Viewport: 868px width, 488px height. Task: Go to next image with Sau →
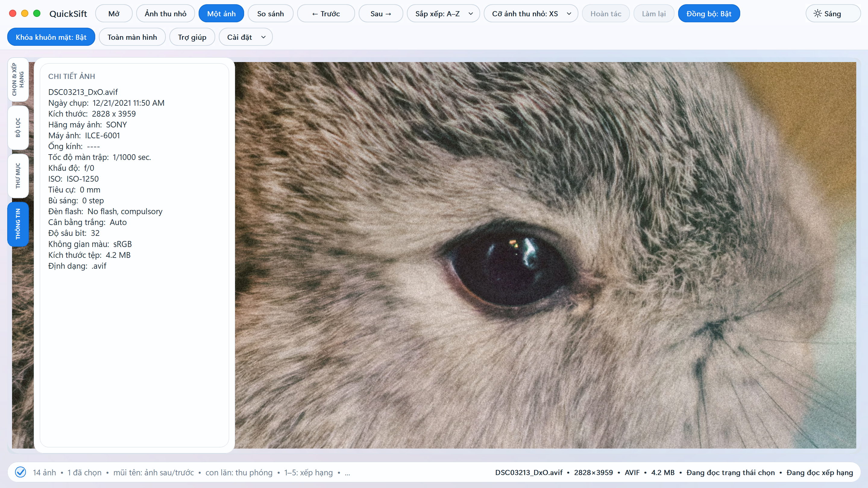(381, 14)
